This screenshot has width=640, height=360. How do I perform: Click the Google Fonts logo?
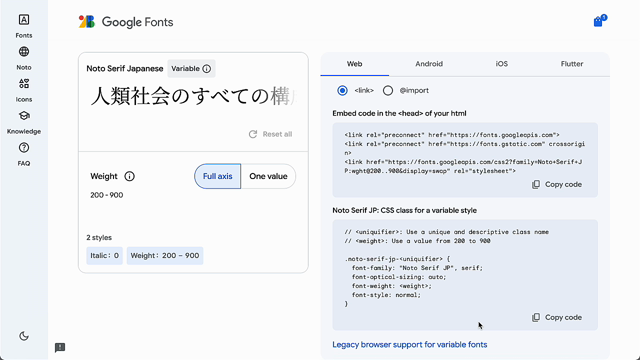coord(126,22)
